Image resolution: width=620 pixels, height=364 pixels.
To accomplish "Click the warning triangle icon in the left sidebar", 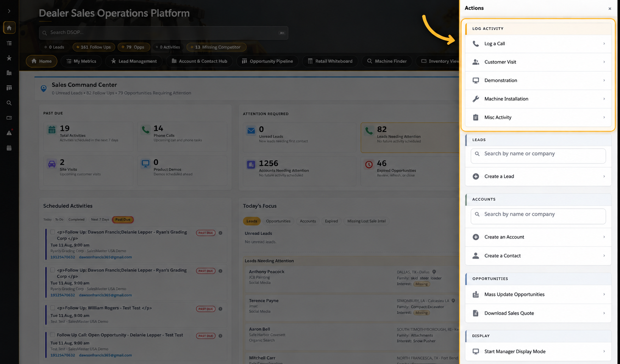I will (x=9, y=133).
